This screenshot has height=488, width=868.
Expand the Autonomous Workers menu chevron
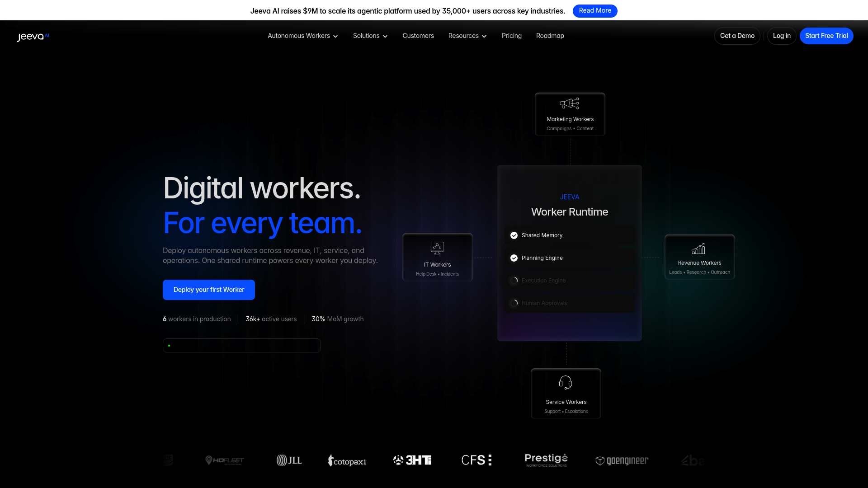(x=335, y=37)
